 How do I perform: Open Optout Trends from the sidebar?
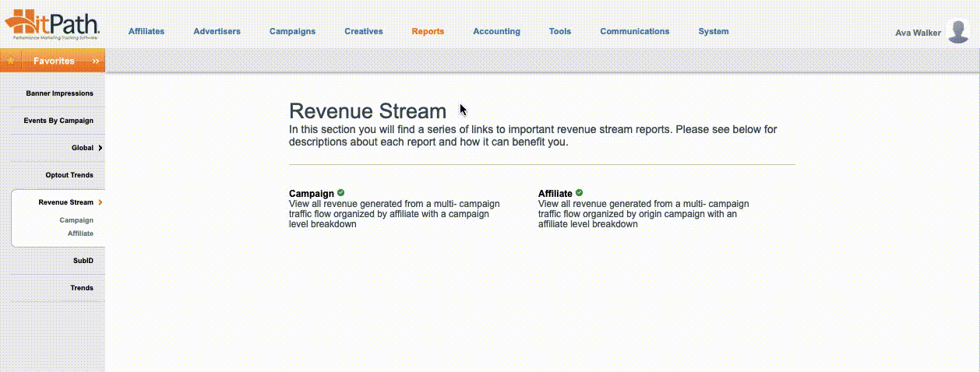(69, 175)
